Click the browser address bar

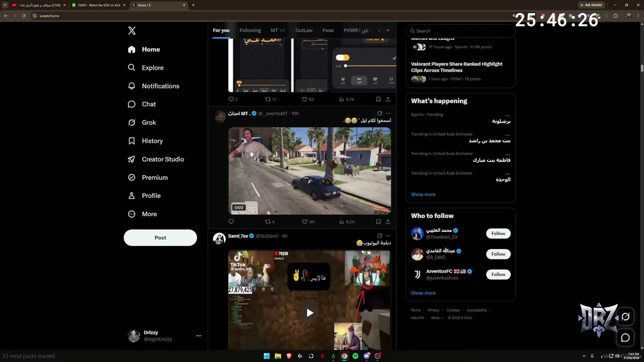point(272,16)
